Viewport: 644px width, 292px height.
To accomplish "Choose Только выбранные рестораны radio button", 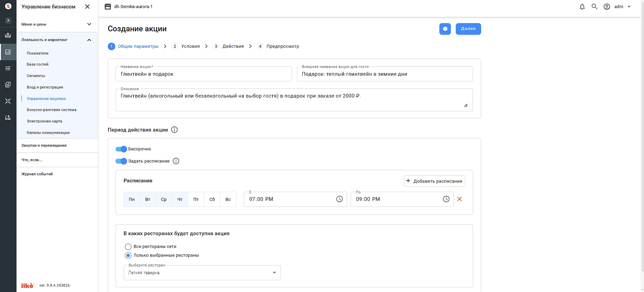I will [x=128, y=255].
